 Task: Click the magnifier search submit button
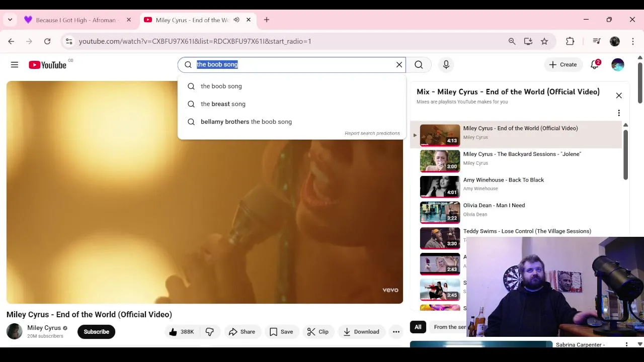[419, 64]
